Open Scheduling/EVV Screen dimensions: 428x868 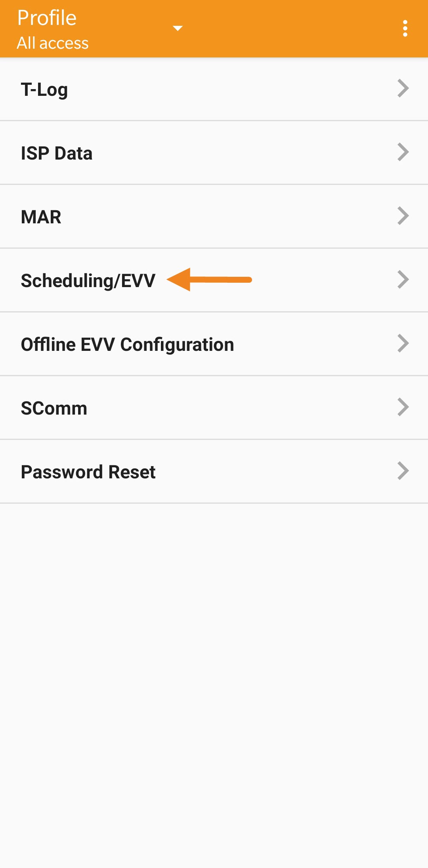88,281
